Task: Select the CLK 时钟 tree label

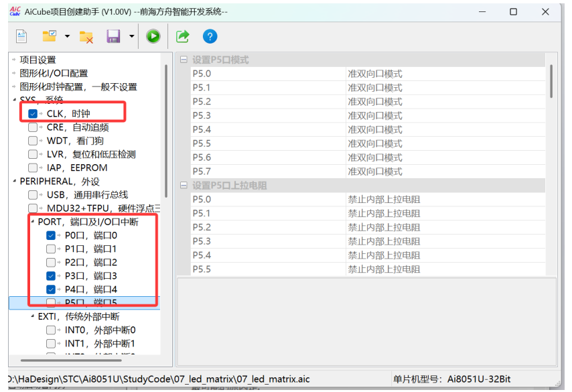Action: 68,113
